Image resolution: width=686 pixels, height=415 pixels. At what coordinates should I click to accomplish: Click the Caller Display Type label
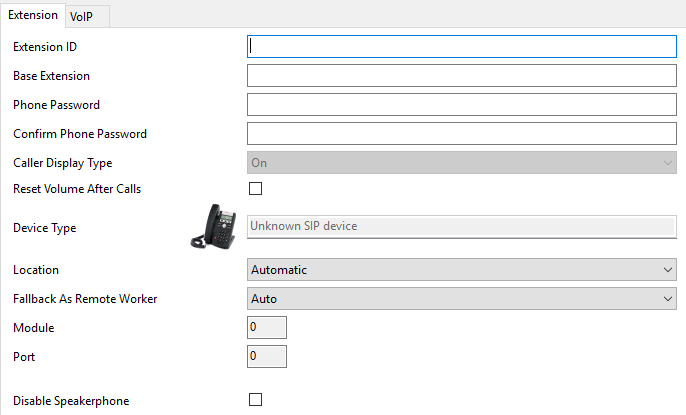62,163
